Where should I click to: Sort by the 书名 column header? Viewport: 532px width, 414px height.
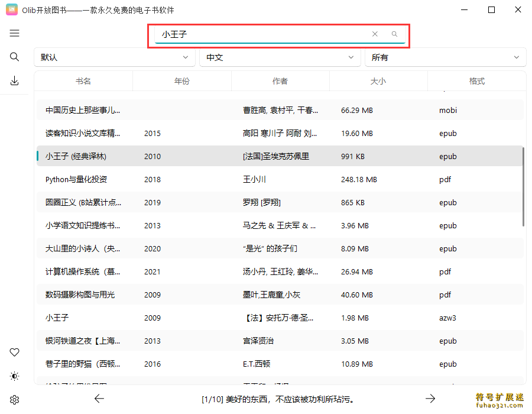click(83, 81)
